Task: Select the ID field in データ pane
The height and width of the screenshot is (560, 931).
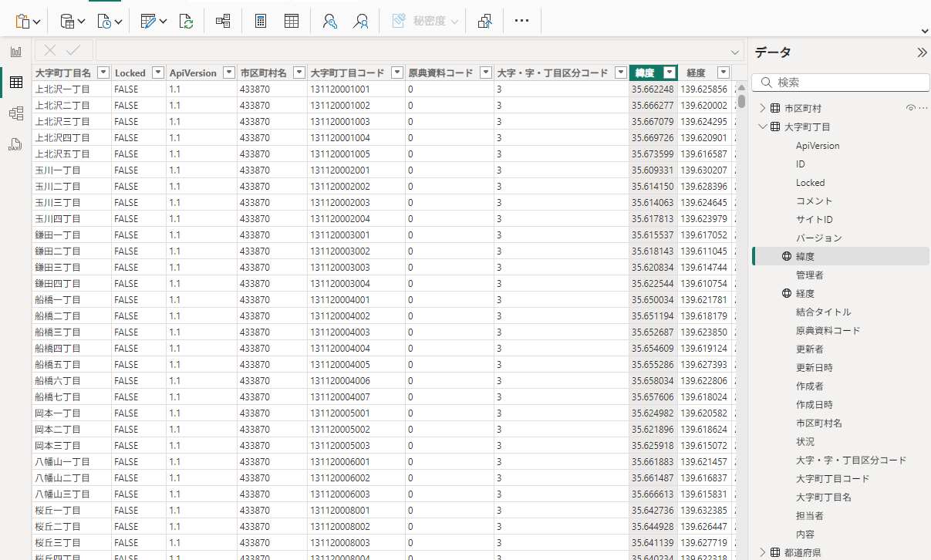Action: click(801, 164)
